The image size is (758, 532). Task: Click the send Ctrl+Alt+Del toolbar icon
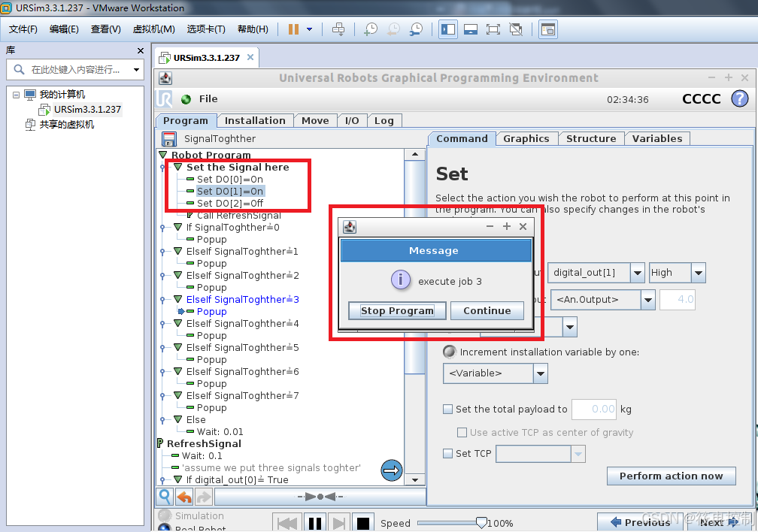[338, 29]
